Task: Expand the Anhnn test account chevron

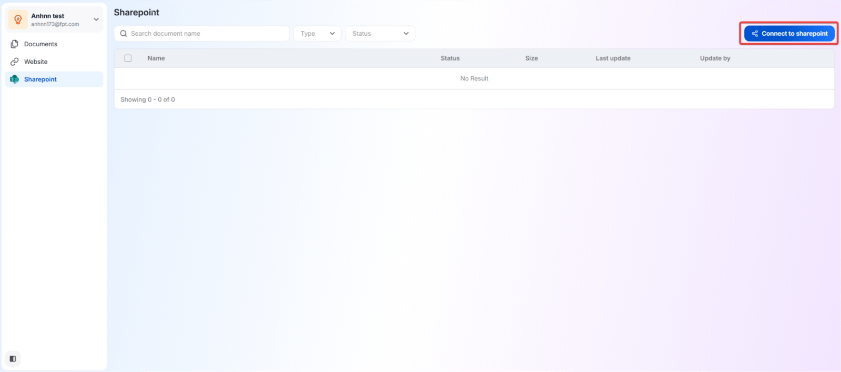Action: tap(96, 19)
